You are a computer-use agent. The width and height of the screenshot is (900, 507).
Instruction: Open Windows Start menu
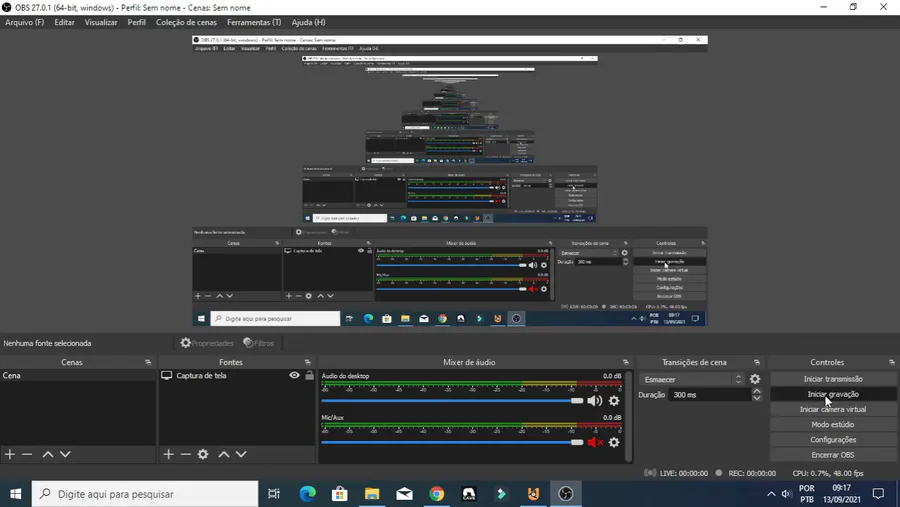(x=15, y=494)
